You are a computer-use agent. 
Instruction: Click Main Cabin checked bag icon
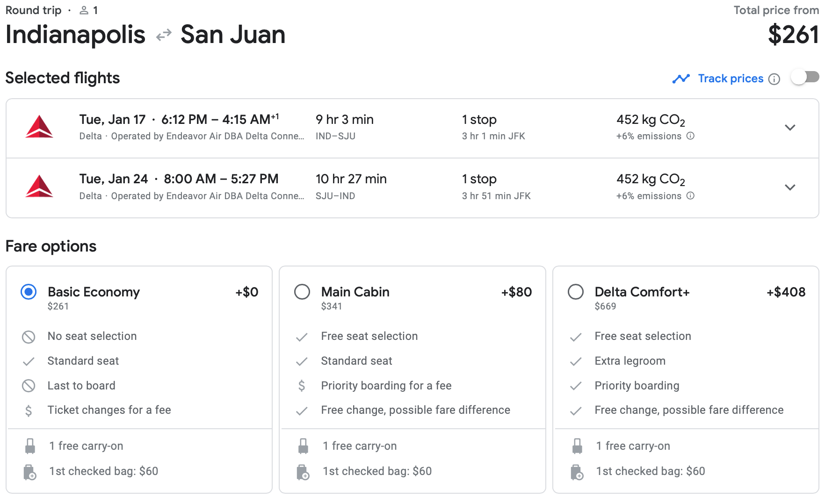click(x=303, y=472)
